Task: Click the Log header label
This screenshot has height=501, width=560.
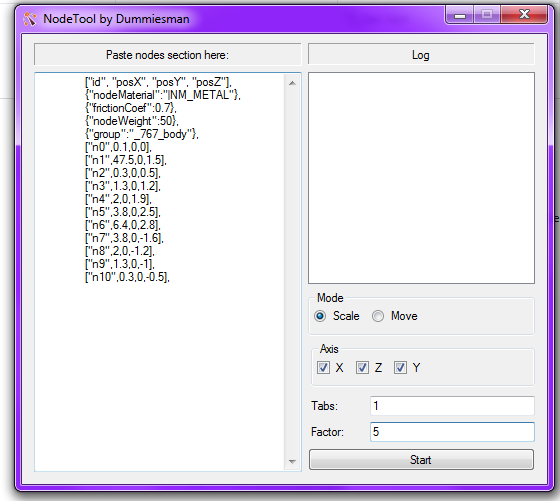Action: coord(421,55)
